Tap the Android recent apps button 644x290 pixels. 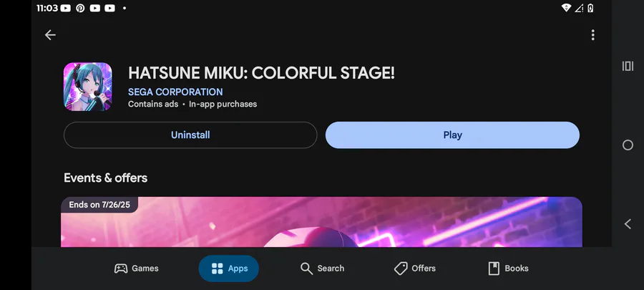click(628, 66)
